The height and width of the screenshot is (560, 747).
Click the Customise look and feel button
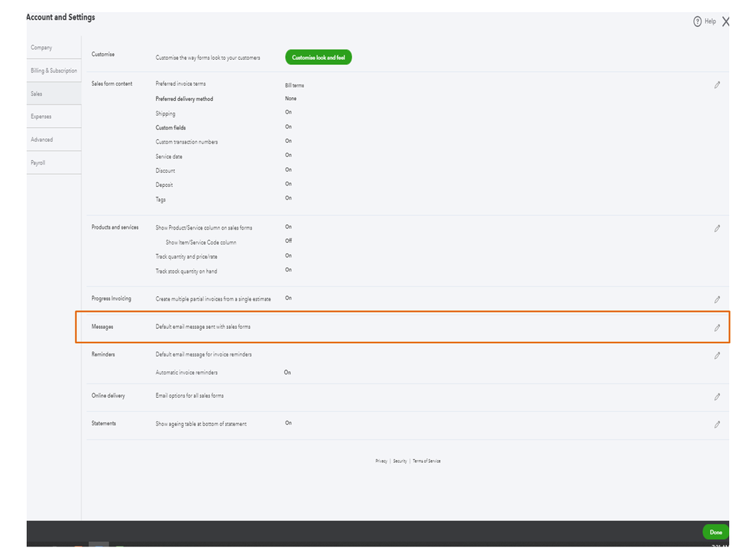pos(319,58)
